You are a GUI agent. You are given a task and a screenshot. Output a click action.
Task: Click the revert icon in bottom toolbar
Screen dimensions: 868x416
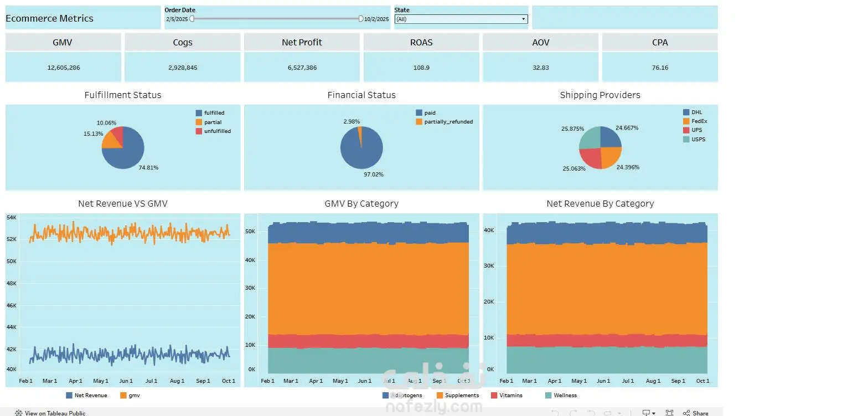(591, 413)
